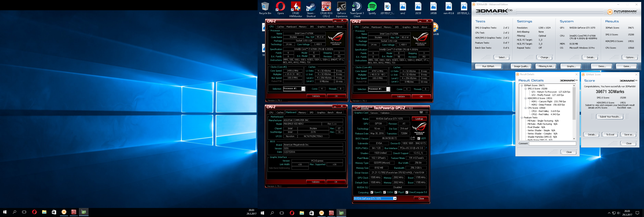Screen dimensions: 644x217
Task: Click the Comment input field in Result Details
Action: pos(552,144)
